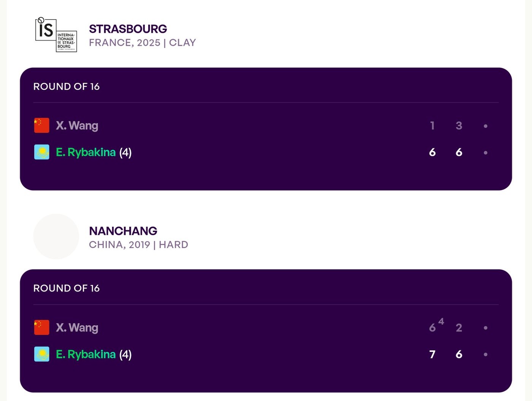Image resolution: width=532 pixels, height=401 pixels.
Task: Click the Internationaux de Strasbourg tournament logo
Action: click(x=56, y=35)
